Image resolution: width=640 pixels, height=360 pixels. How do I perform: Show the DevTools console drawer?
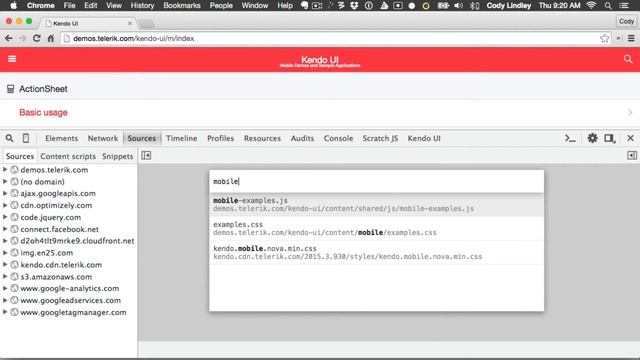click(570, 138)
